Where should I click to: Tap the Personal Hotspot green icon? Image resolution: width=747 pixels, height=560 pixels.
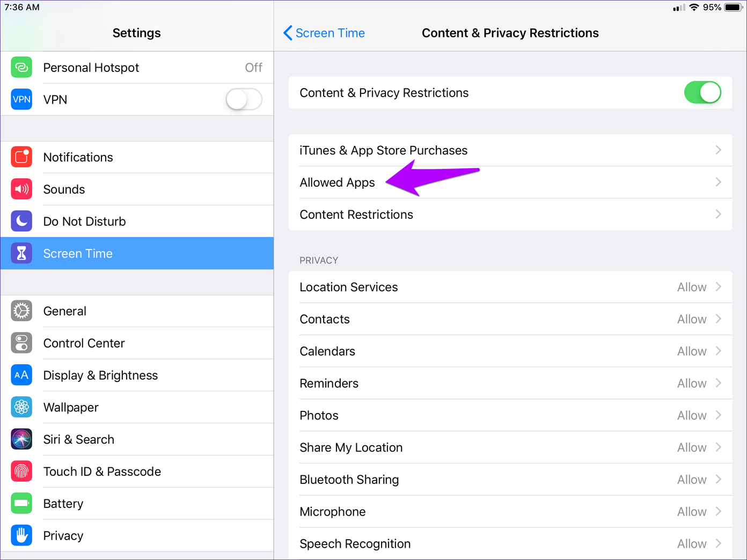point(21,68)
